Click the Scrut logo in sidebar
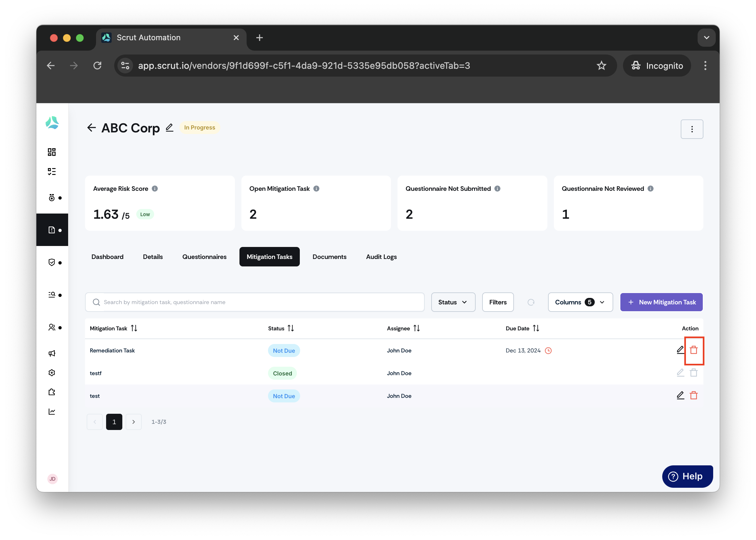 pos(52,123)
